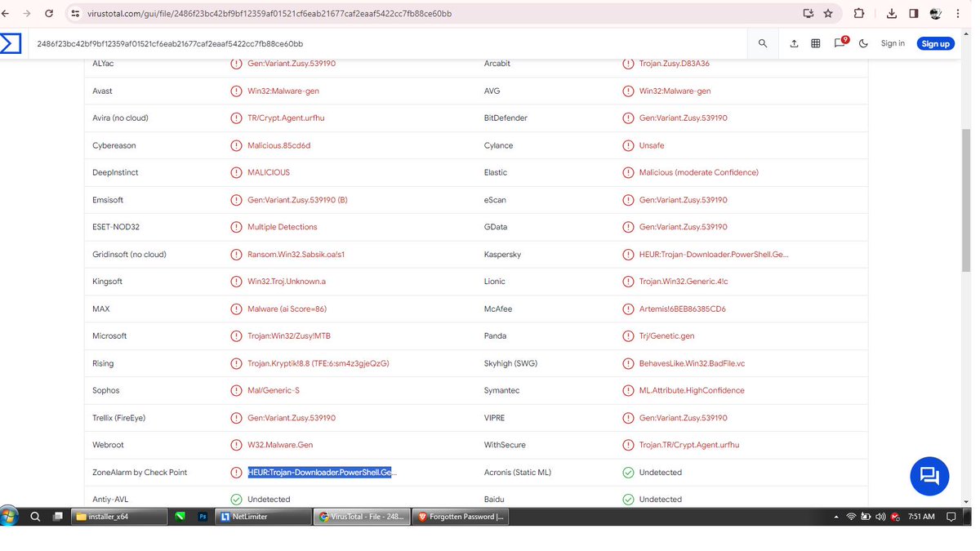Toggle dark mode moon icon
980x551 pixels.
[863, 44]
